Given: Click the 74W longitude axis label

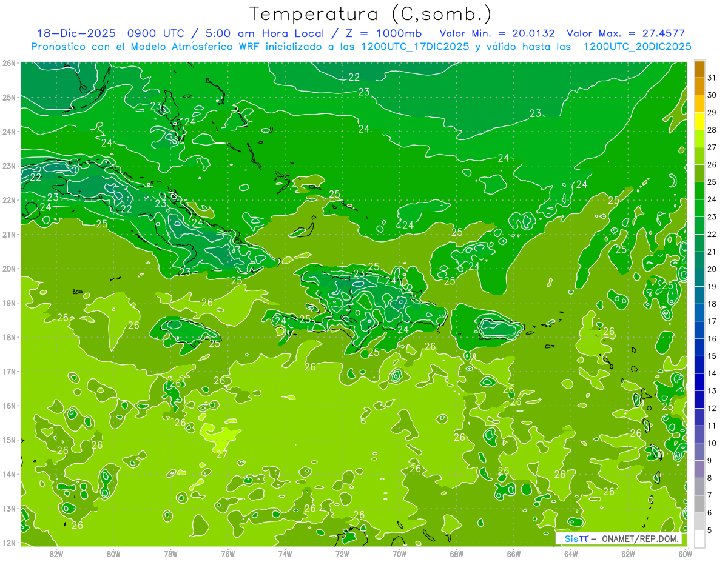Looking at the screenshot, I should pos(285,554).
